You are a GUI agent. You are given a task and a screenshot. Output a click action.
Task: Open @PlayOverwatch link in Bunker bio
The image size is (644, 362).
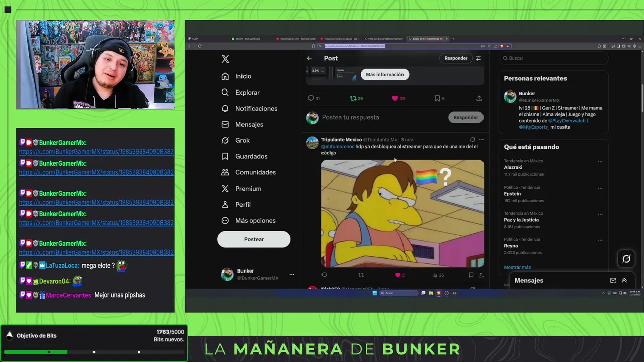click(567, 121)
